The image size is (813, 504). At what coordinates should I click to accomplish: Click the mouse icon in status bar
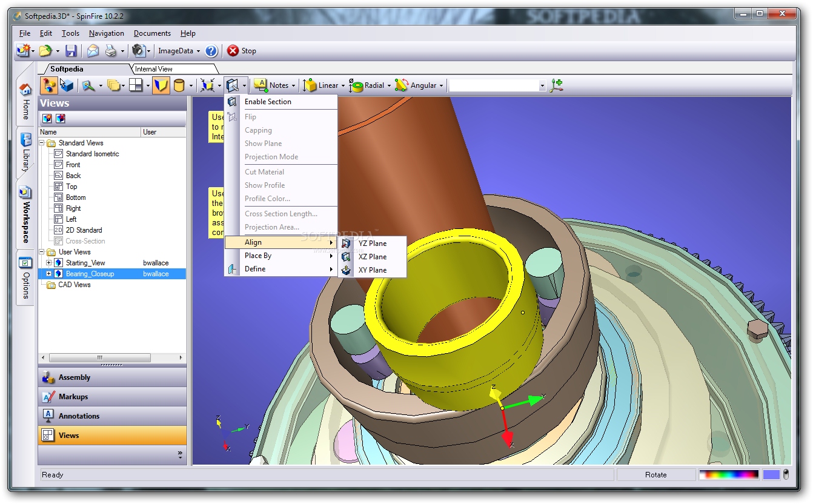tap(786, 474)
